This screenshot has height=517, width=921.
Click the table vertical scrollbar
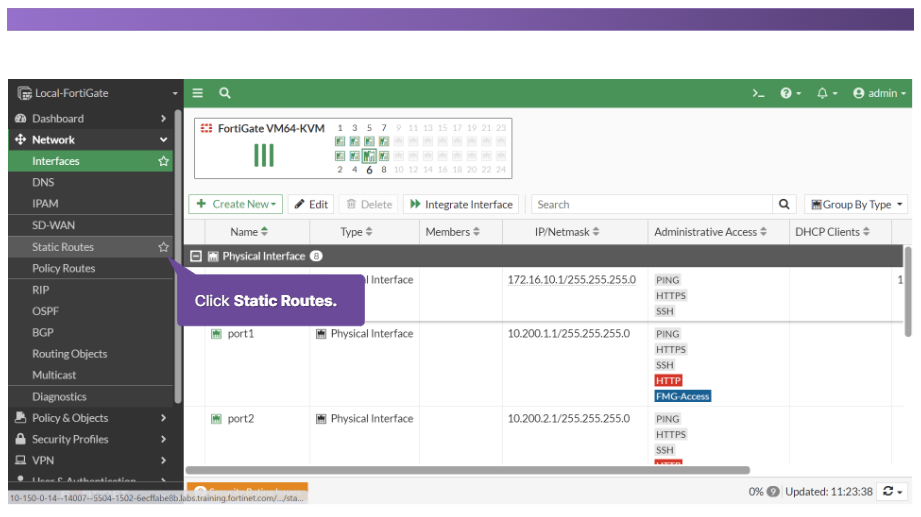pyautogui.click(x=908, y=291)
